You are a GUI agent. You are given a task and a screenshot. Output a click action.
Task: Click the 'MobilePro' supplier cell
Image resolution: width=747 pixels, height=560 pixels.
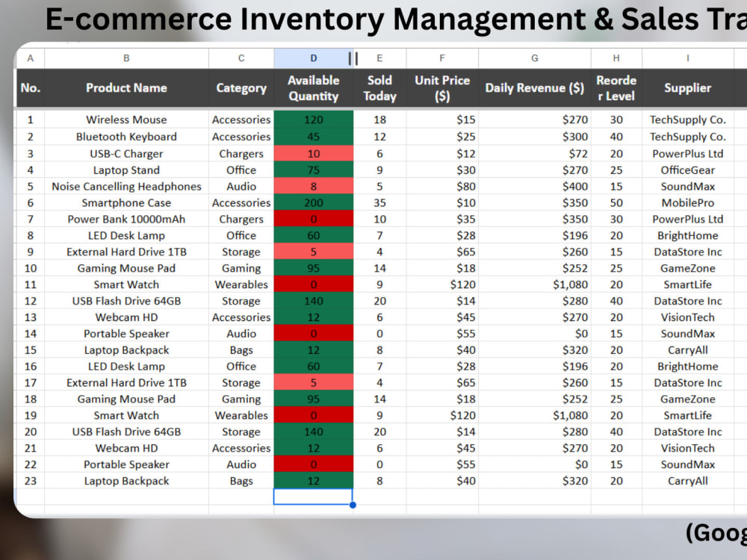pos(687,203)
